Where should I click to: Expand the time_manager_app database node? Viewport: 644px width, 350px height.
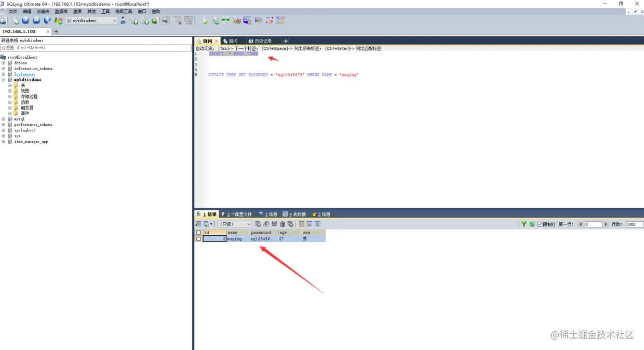(3, 141)
